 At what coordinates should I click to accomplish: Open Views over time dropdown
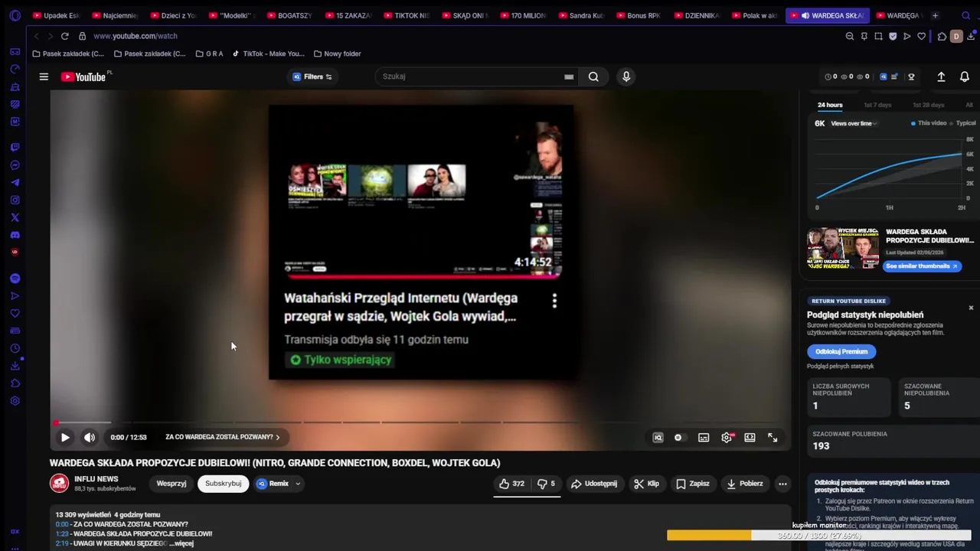[x=854, y=123]
